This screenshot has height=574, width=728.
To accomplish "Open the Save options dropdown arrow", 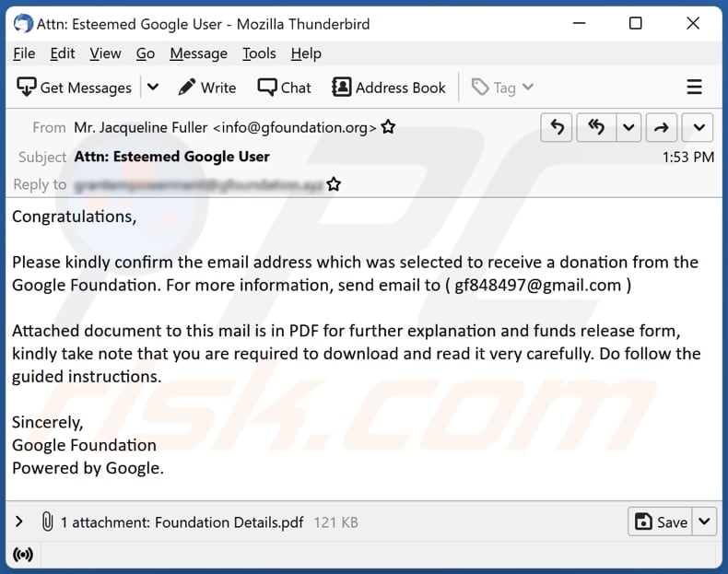I will (704, 521).
